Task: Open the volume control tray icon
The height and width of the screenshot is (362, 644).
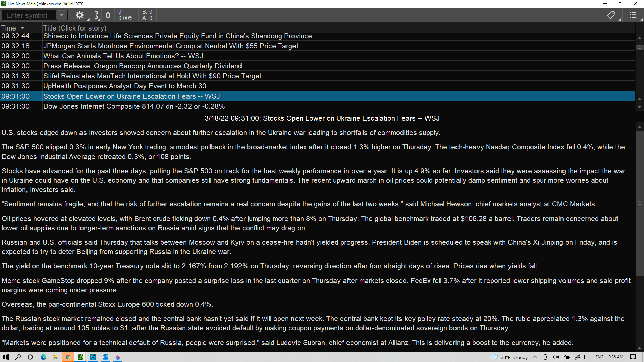Action: coord(556,357)
